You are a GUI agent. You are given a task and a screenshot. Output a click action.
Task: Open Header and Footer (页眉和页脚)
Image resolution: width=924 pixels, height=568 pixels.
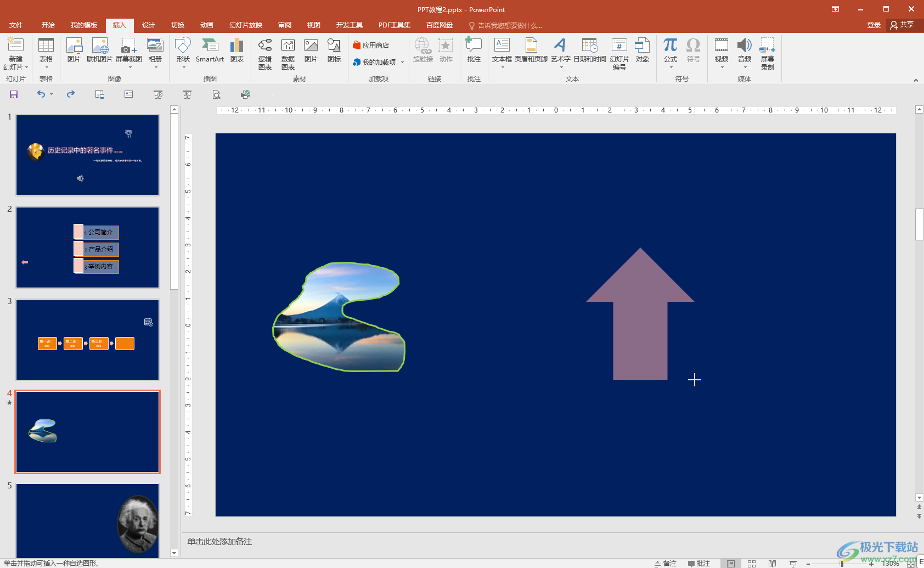(531, 50)
